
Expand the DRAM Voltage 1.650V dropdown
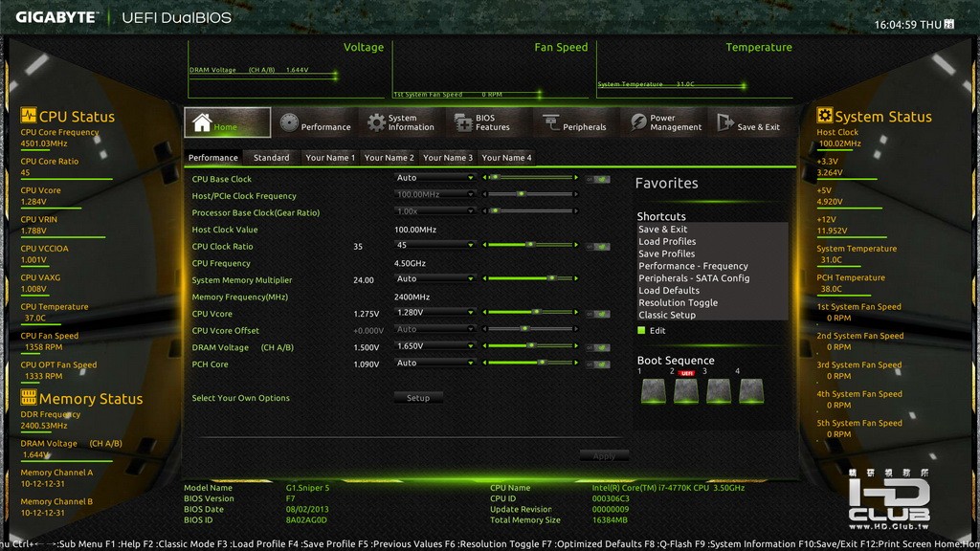434,346
